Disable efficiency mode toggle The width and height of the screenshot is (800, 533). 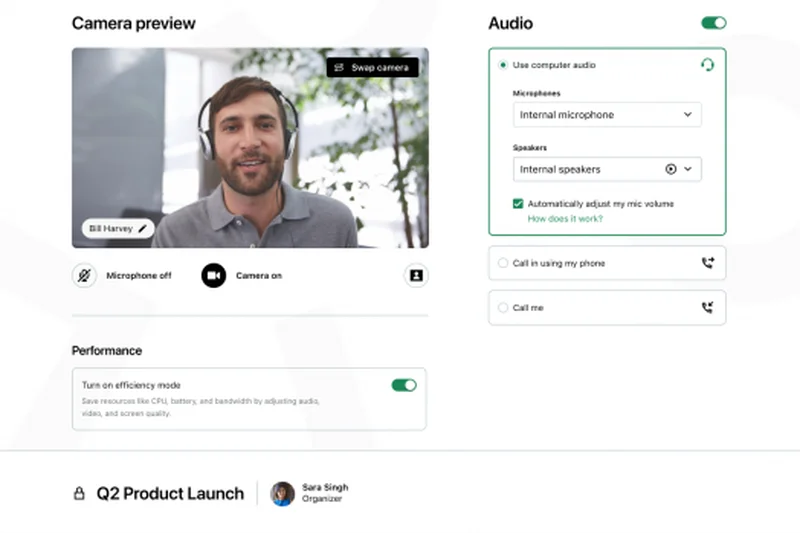point(404,385)
